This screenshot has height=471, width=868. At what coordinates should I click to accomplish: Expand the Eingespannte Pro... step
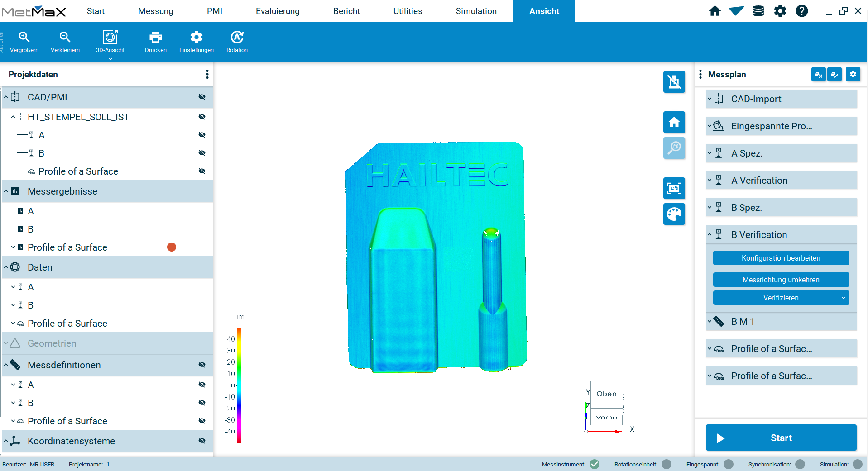tap(710, 126)
